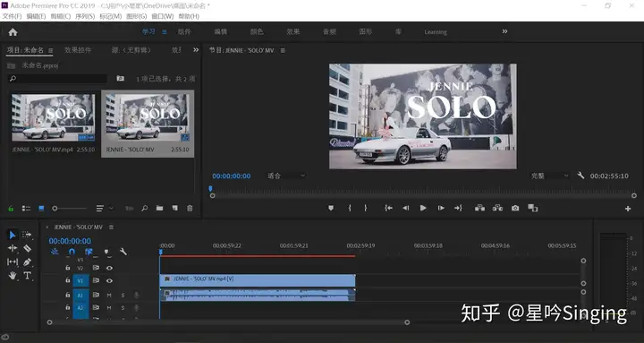Viewport: 644px width, 343px height.
Task: Create search bin from query icon
Action: pos(121,78)
